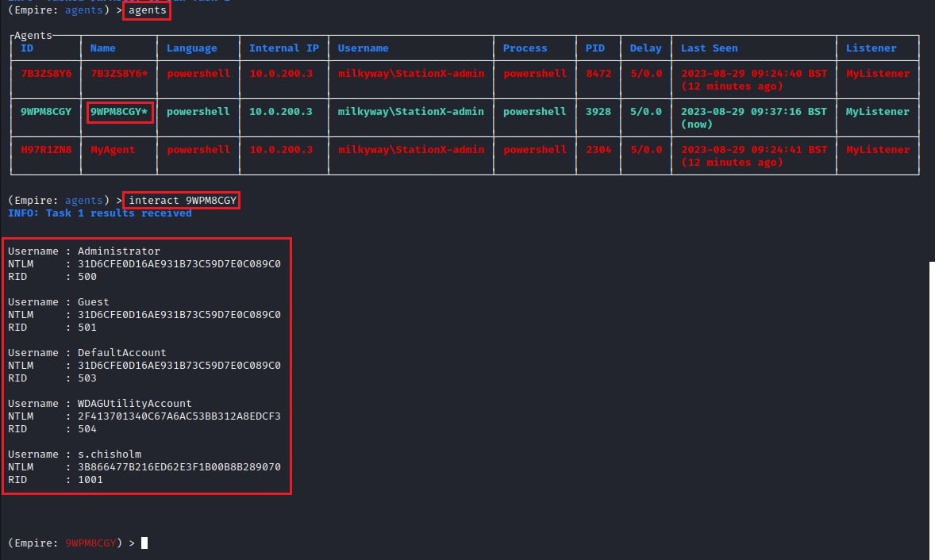This screenshot has width=935, height=560.
Task: Select the 9WPM8CGY prompt name at bottom
Action: (90, 543)
